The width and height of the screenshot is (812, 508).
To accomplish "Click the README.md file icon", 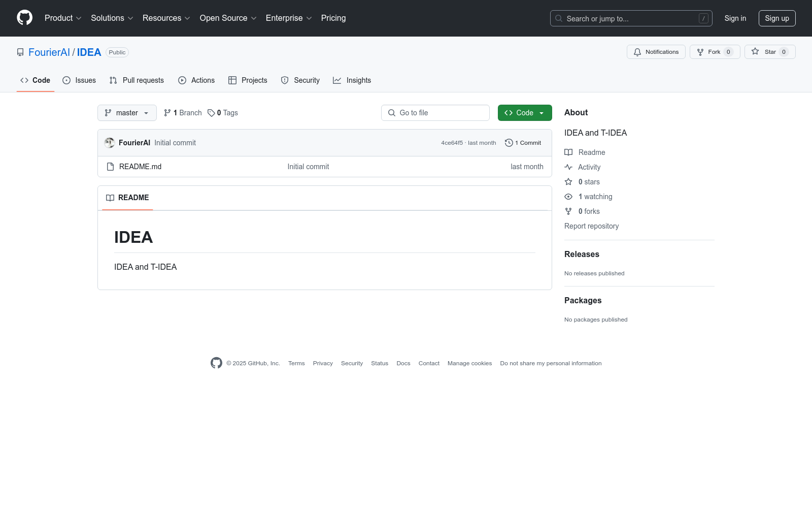I will pos(110,167).
